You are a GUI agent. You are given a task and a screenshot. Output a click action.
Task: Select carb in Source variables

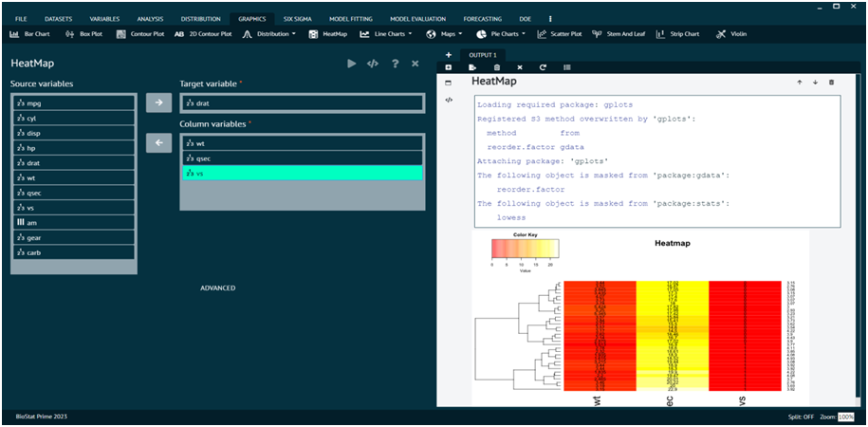pos(74,252)
